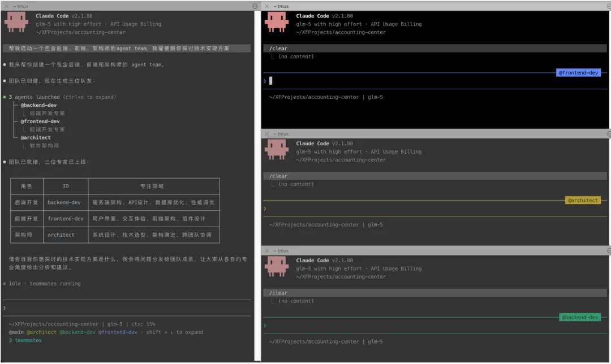Click the '后端开发专家' description under @backend-dev
This screenshot has height=364, width=611.
[47, 113]
